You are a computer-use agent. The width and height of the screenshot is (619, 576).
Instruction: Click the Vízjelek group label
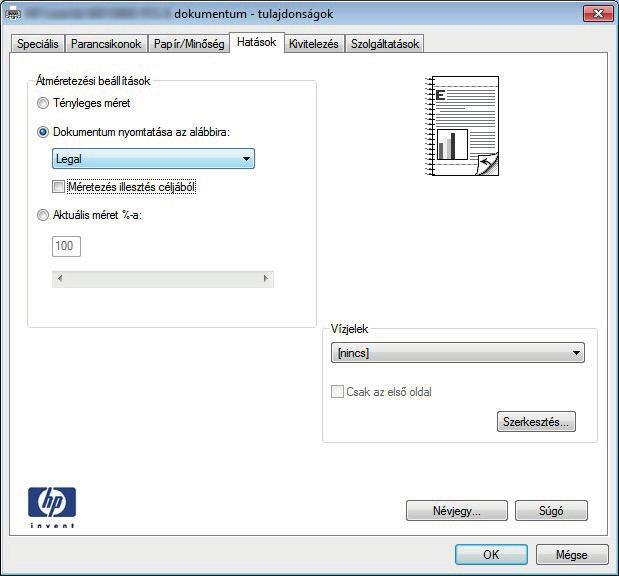coord(349,329)
